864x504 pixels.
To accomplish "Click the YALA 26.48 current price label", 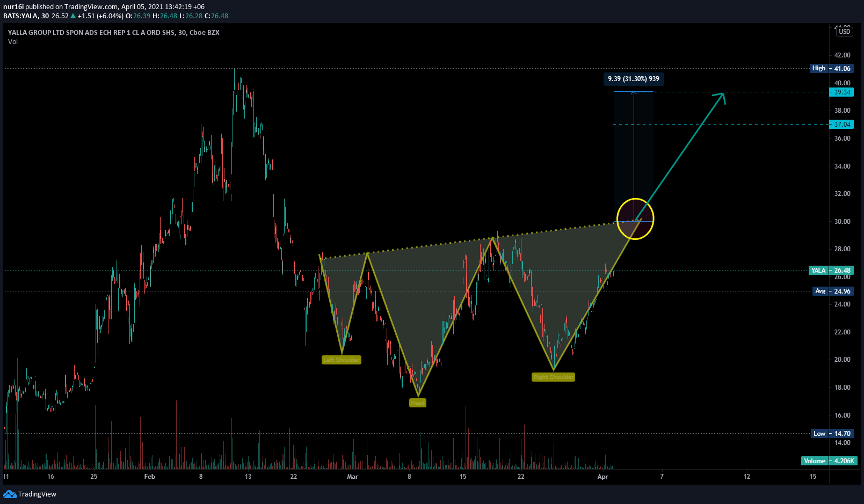I will (831, 270).
